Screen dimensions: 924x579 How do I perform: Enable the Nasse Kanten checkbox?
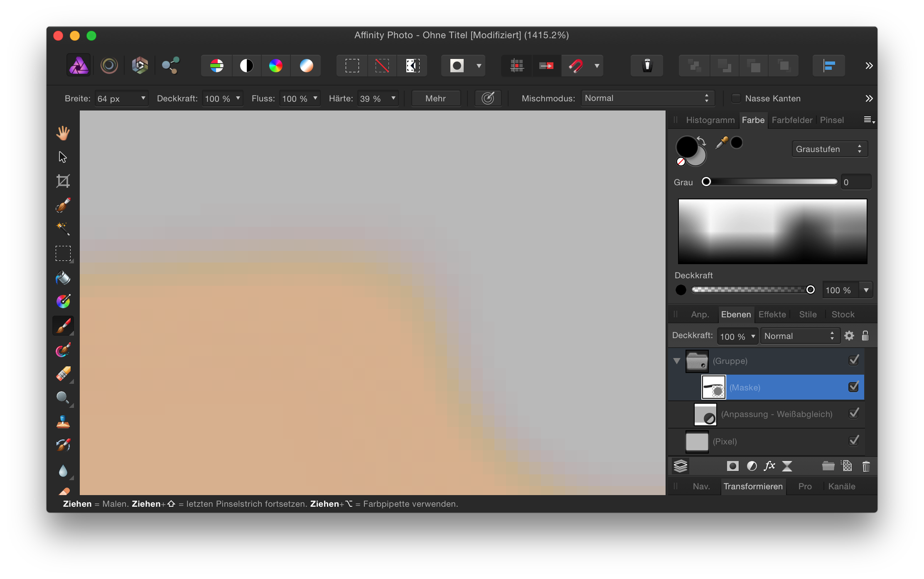[x=736, y=98]
